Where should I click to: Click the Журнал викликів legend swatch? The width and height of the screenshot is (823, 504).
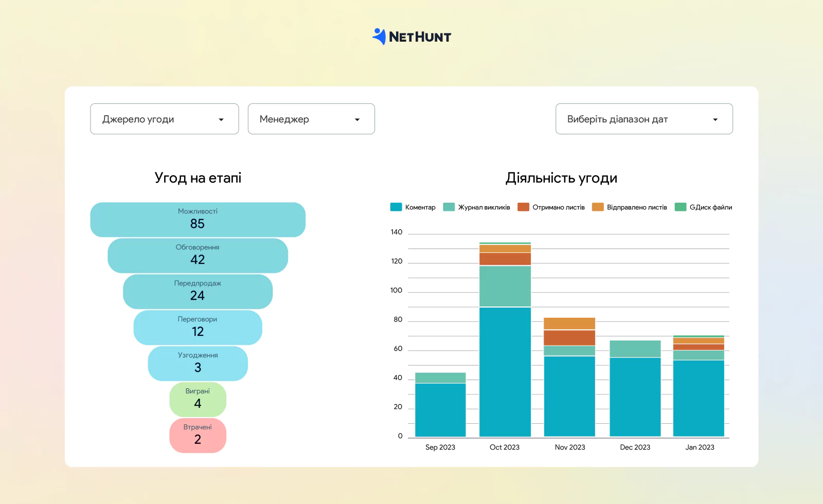449,207
